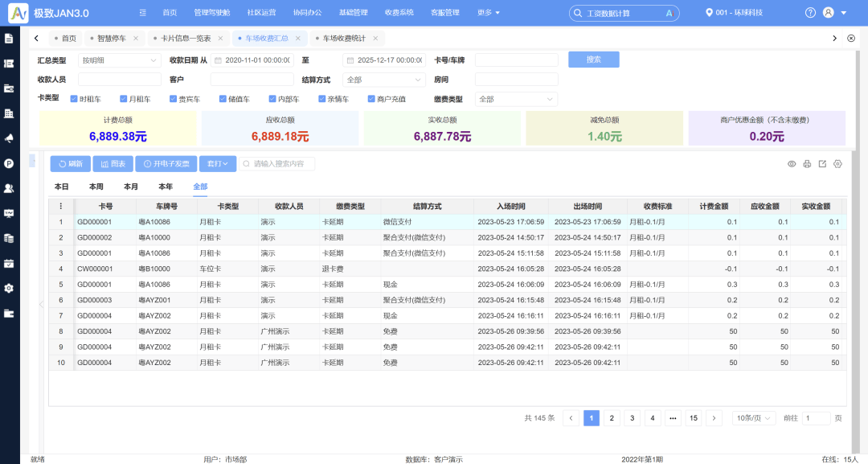This screenshot has width=868, height=464.
Task: Click the 前往 page number input field
Action: point(817,418)
